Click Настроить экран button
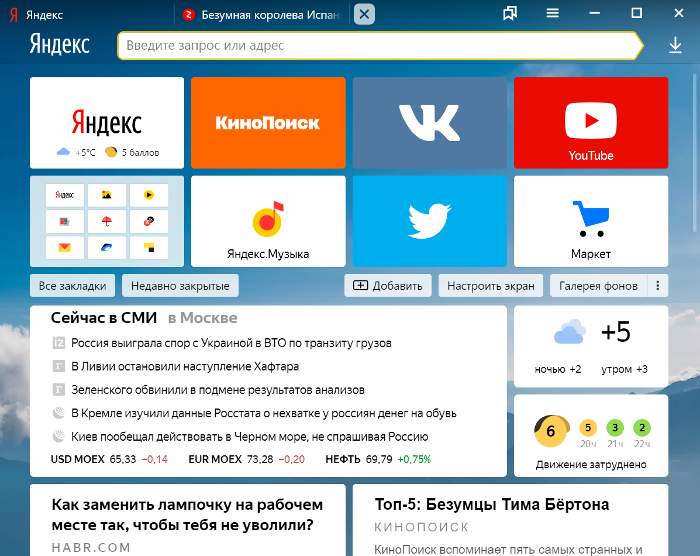 click(x=491, y=285)
